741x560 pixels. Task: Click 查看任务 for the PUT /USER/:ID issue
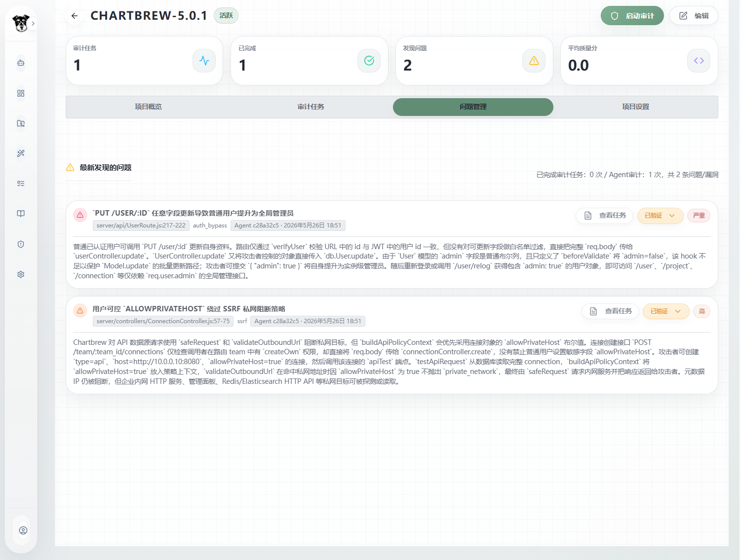605,216
